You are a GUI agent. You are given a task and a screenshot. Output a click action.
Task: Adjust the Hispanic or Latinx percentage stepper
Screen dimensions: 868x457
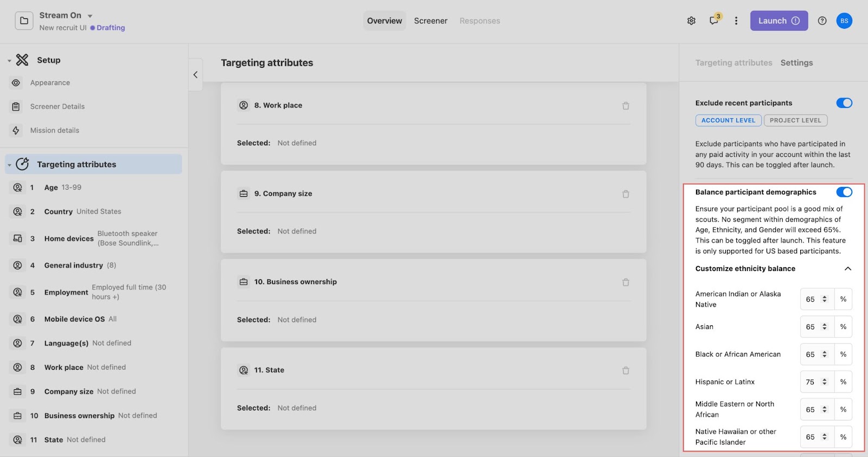click(x=825, y=382)
